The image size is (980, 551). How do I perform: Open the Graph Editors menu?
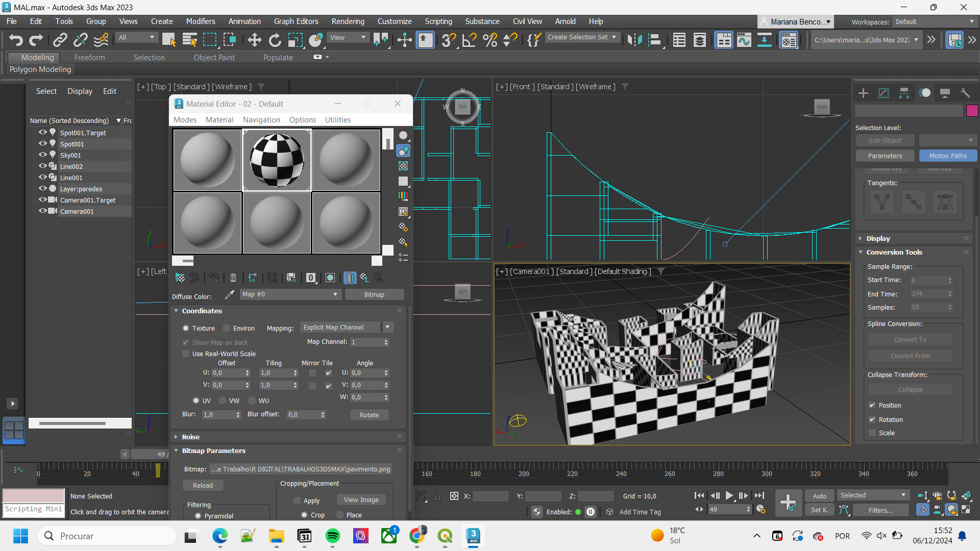coord(296,21)
